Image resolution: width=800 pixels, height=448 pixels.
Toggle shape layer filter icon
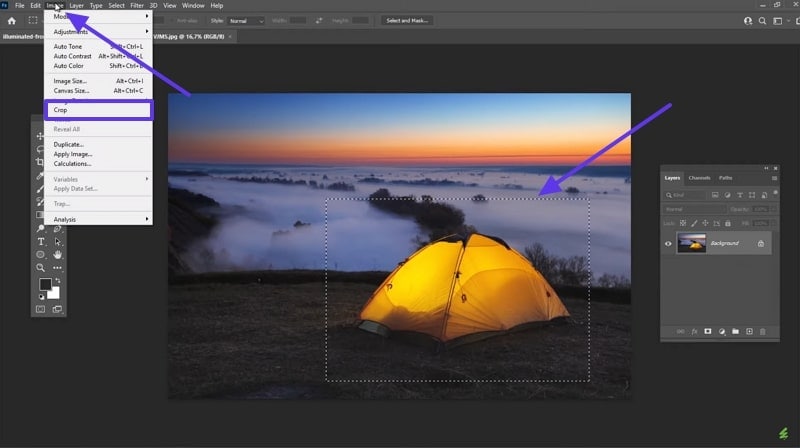(x=752, y=195)
